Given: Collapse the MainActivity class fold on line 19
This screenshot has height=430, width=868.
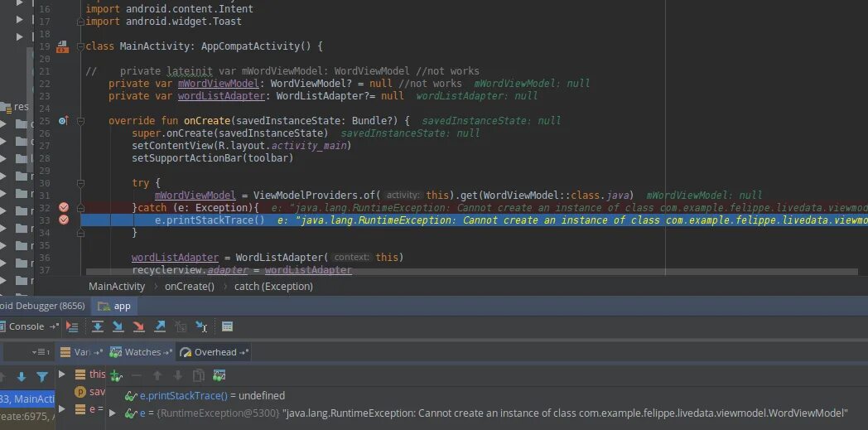Looking at the screenshot, I should coord(81,46).
